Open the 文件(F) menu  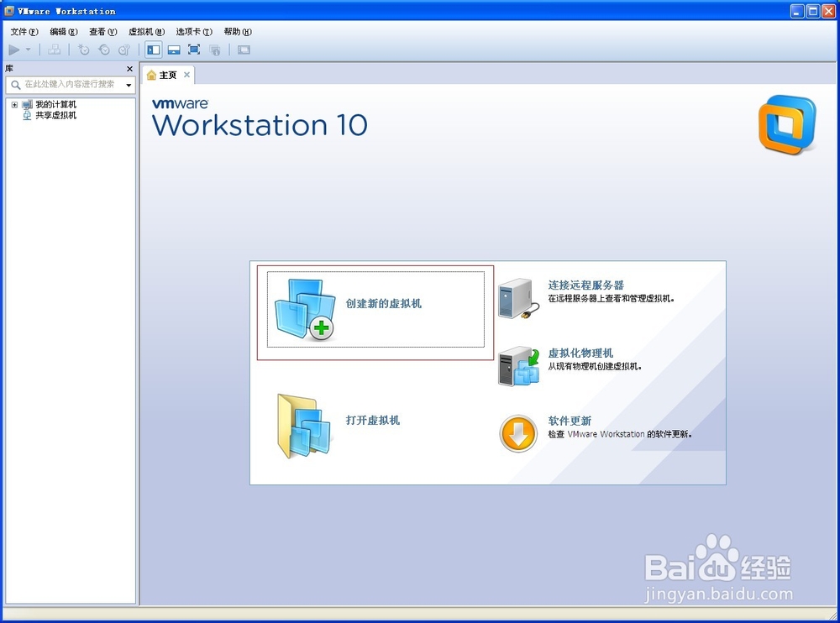[x=24, y=32]
